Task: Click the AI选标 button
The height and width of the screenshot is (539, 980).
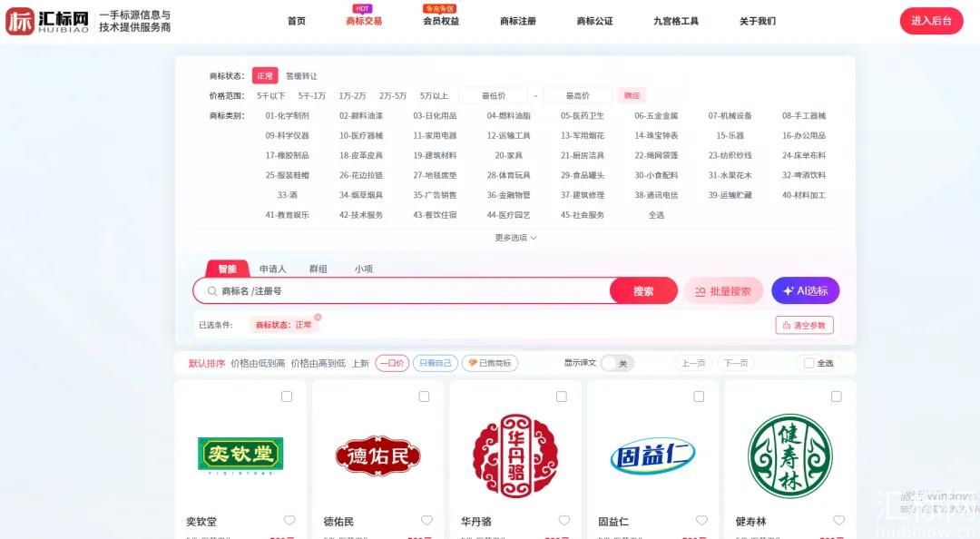Action: (806, 290)
